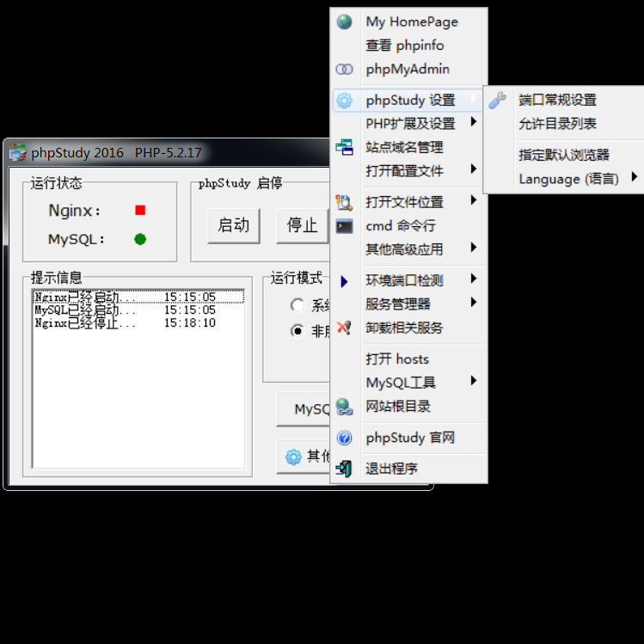The height and width of the screenshot is (644, 644).
Task: Expand the PHP扩展及设置 submenu arrow
Action: (474, 121)
